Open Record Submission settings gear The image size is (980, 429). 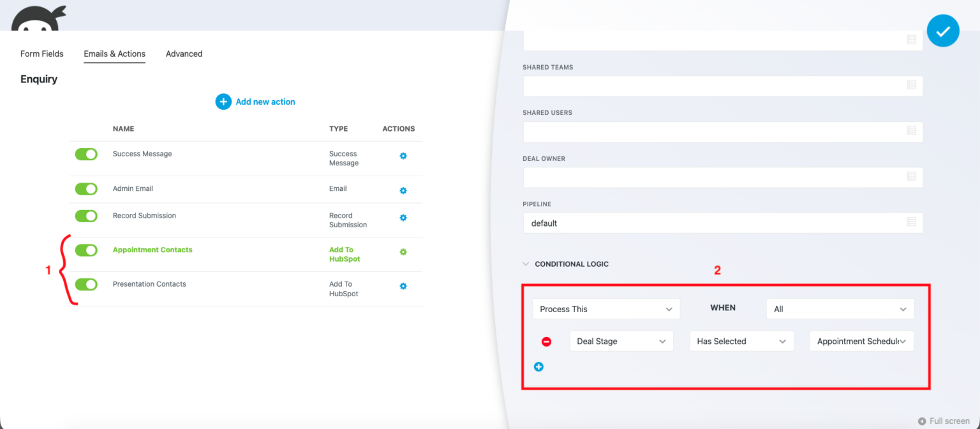pyautogui.click(x=403, y=218)
